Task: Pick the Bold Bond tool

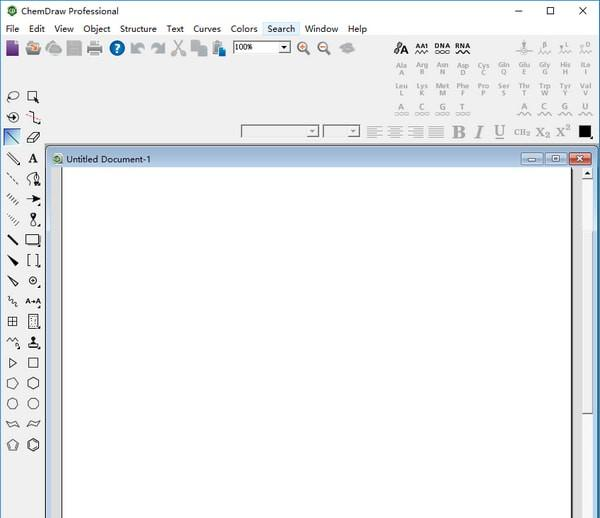Action: [13, 240]
